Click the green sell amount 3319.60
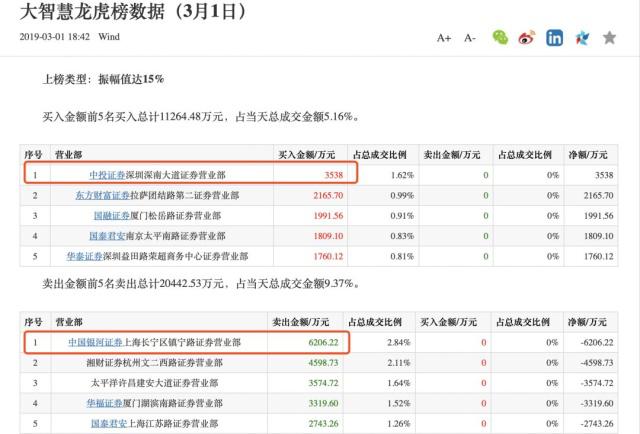640x434 pixels. pos(323,403)
